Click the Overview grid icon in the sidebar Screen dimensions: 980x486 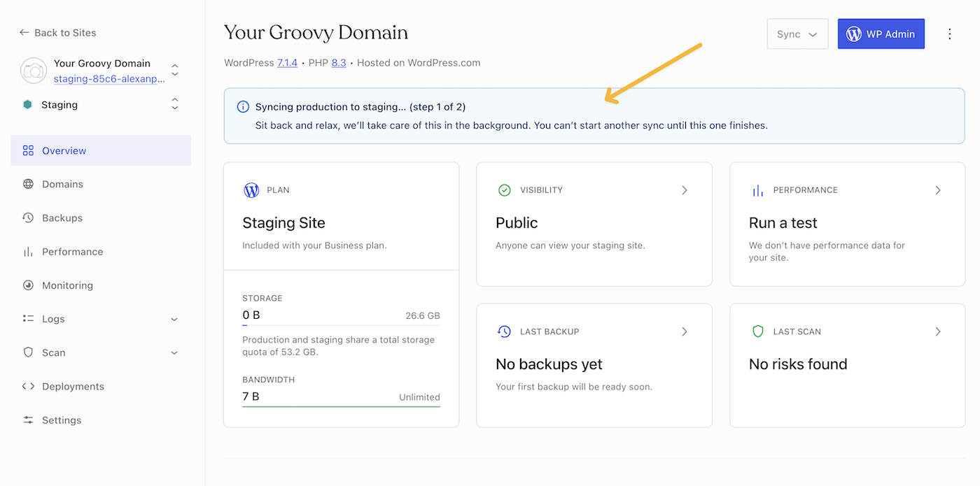click(28, 150)
